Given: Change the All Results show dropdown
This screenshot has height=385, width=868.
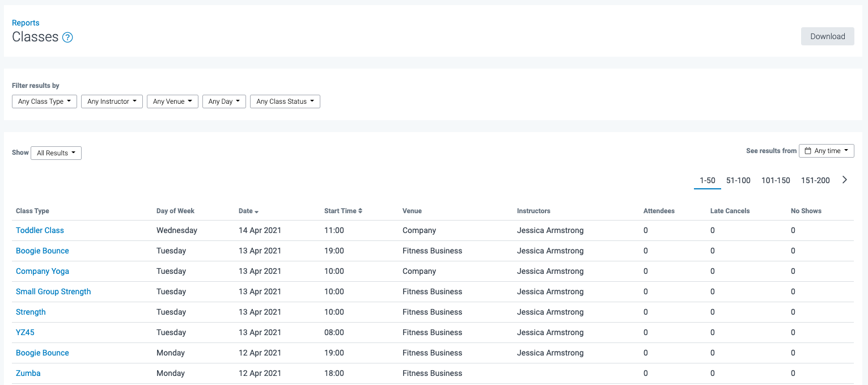Looking at the screenshot, I should [56, 153].
